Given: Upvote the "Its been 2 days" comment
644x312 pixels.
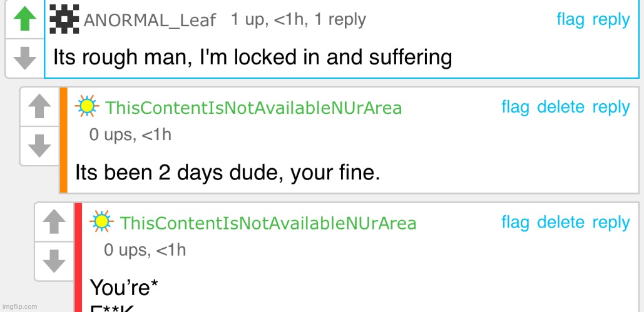Looking at the screenshot, I should click(39, 107).
